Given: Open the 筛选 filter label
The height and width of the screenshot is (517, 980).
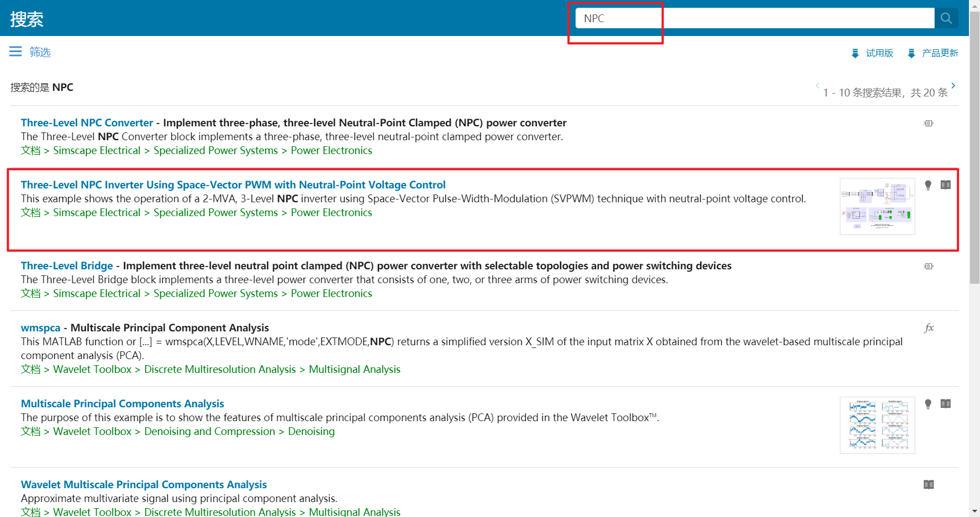Looking at the screenshot, I should point(40,52).
